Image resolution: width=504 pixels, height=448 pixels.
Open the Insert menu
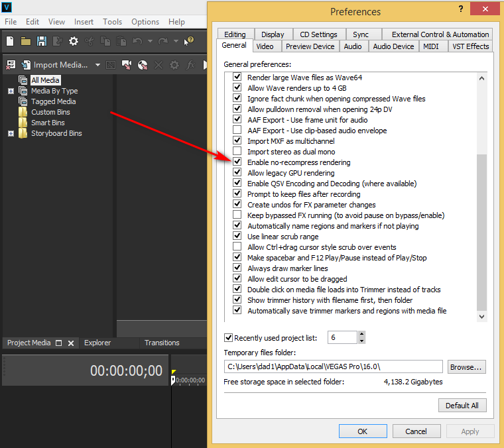point(84,22)
